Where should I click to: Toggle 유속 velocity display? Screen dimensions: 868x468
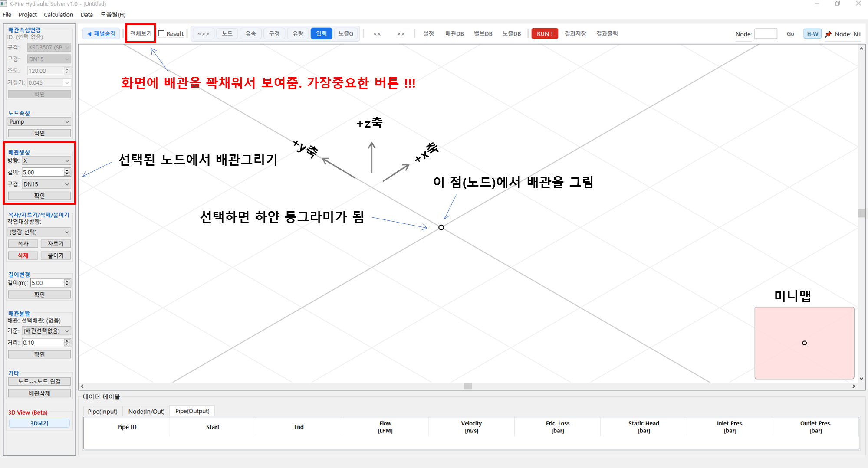coord(250,34)
